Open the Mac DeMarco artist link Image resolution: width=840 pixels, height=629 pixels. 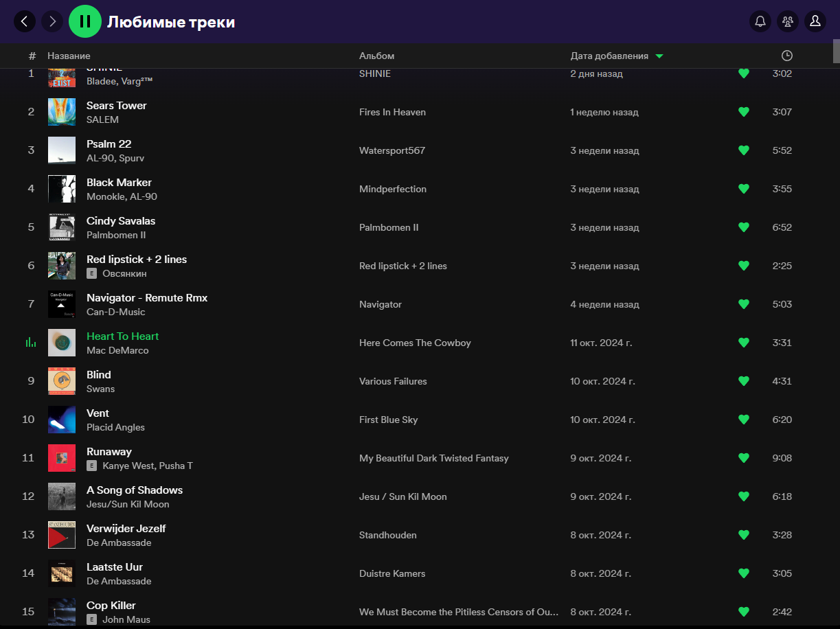117,350
